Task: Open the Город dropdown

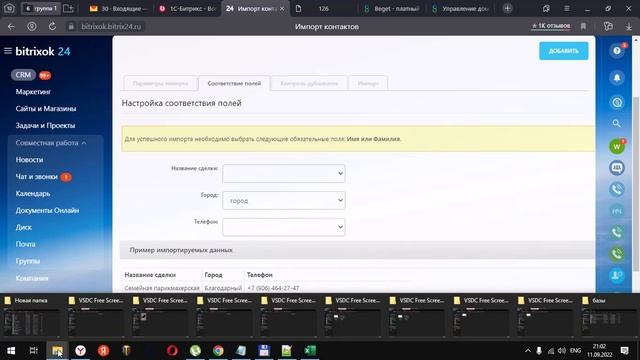Action: (284, 200)
